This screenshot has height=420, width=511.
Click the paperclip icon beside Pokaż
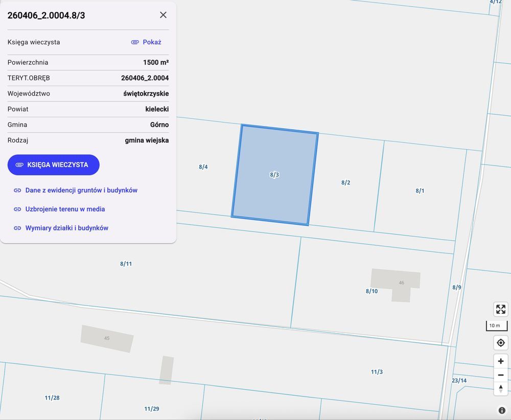[135, 42]
